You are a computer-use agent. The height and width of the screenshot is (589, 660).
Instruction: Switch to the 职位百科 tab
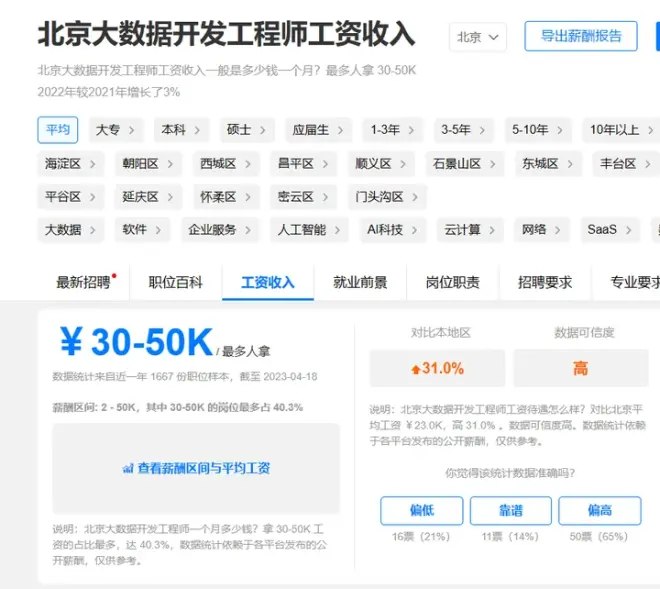pos(175,283)
